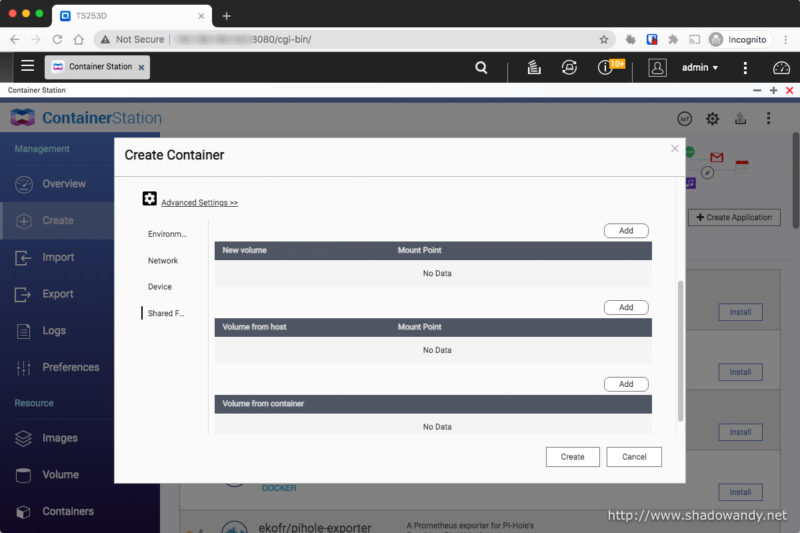The image size is (800, 533).
Task: Open the QTS dashboard gauge icon
Action: [781, 67]
